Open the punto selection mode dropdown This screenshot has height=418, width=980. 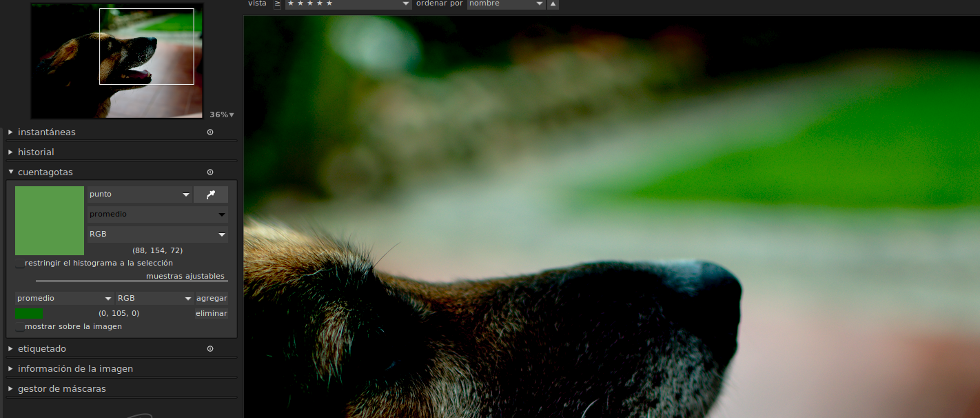click(139, 195)
